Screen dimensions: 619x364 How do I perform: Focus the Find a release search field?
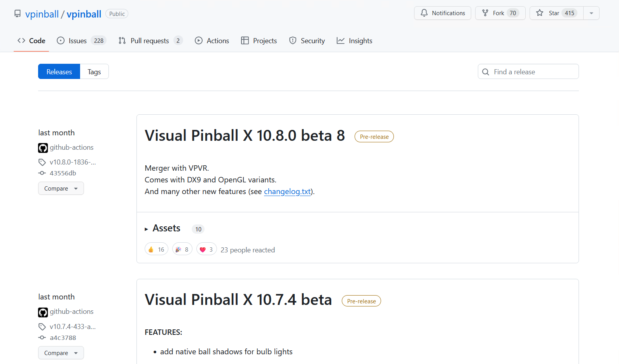[x=528, y=72]
